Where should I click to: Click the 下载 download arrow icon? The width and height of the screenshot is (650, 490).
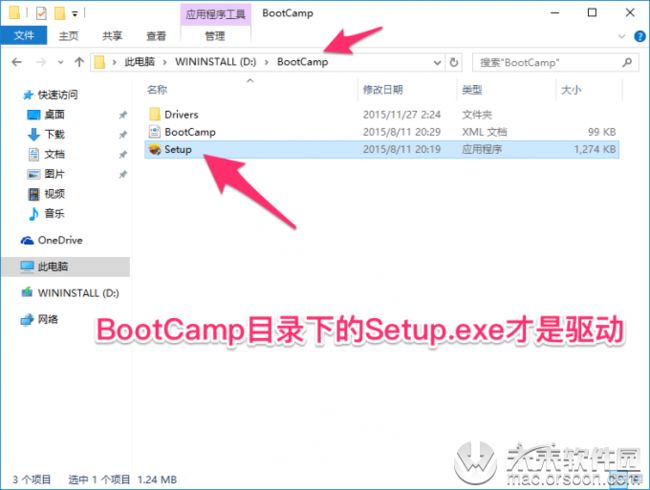[34, 134]
